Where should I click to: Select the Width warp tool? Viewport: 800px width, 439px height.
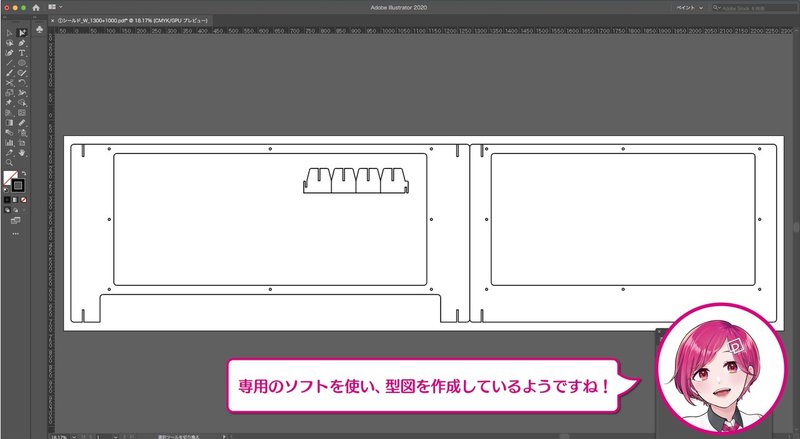(x=22, y=92)
